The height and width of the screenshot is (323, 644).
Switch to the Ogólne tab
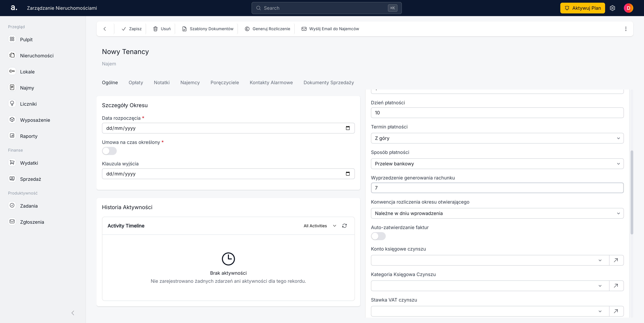click(x=110, y=83)
